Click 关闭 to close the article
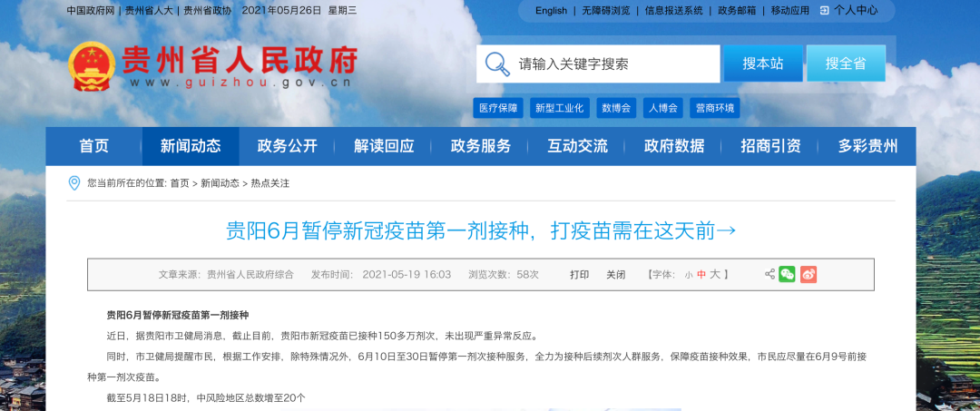The height and width of the screenshot is (411, 980). 615,274
